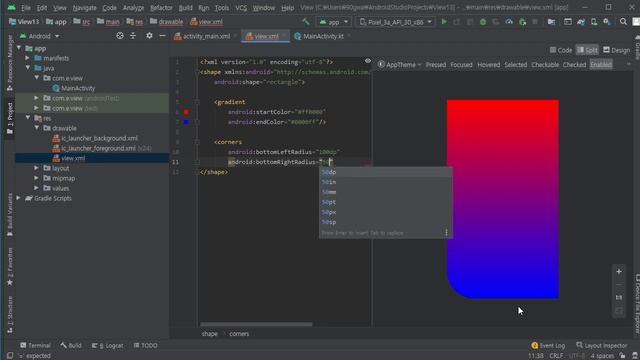Click shape in the breadcrumb bar
The image size is (640, 360).
pyautogui.click(x=209, y=333)
